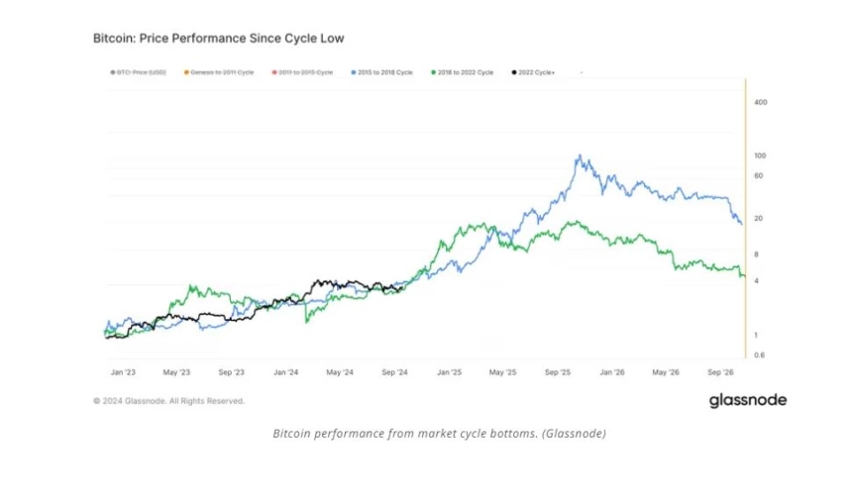Click the Jan '23 x-axis label
This screenshot has width=852, height=504.
point(123,372)
